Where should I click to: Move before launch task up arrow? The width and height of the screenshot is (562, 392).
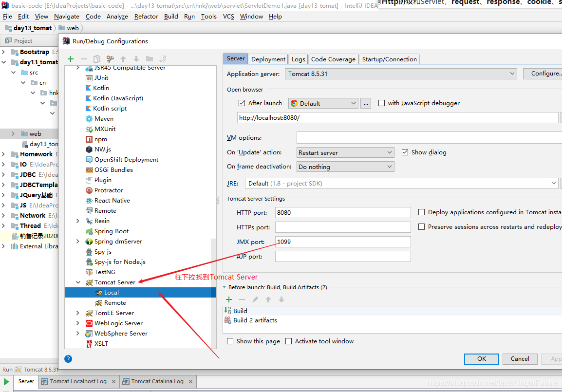point(268,299)
